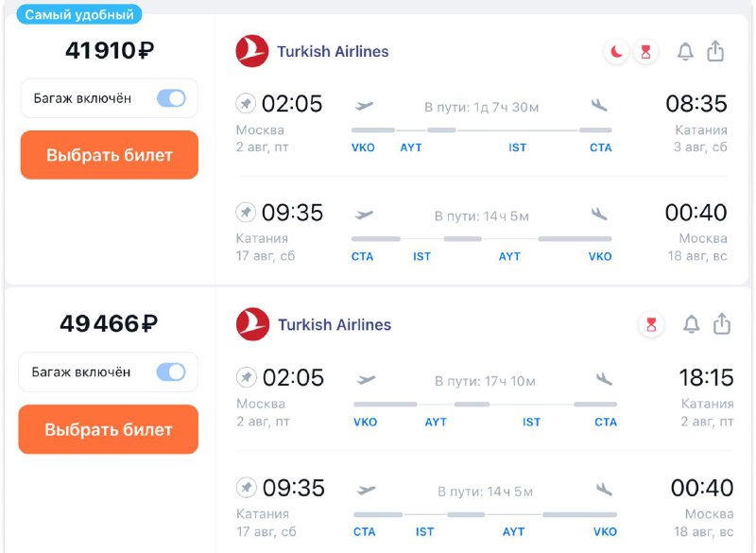The height and width of the screenshot is (553, 756).
Task: Enable price alert bell on 49466₽ ticket
Action: pos(692,325)
